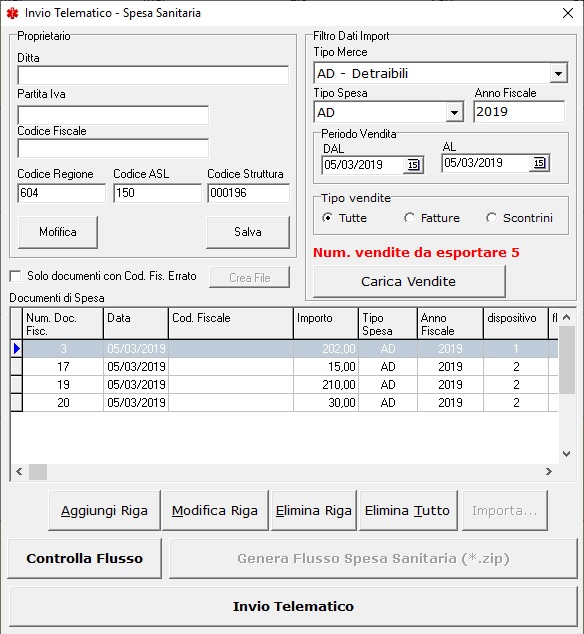
Task: Expand the Tipo Spesa dropdown
Action: point(455,112)
